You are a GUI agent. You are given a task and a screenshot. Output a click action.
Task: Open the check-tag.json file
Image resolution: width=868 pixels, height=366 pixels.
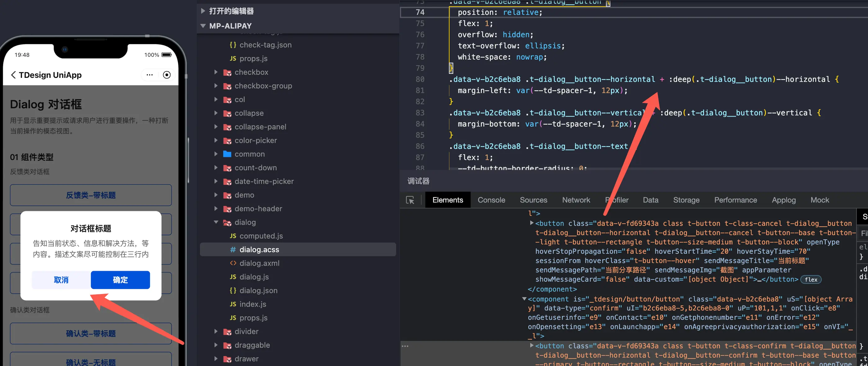tap(265, 45)
